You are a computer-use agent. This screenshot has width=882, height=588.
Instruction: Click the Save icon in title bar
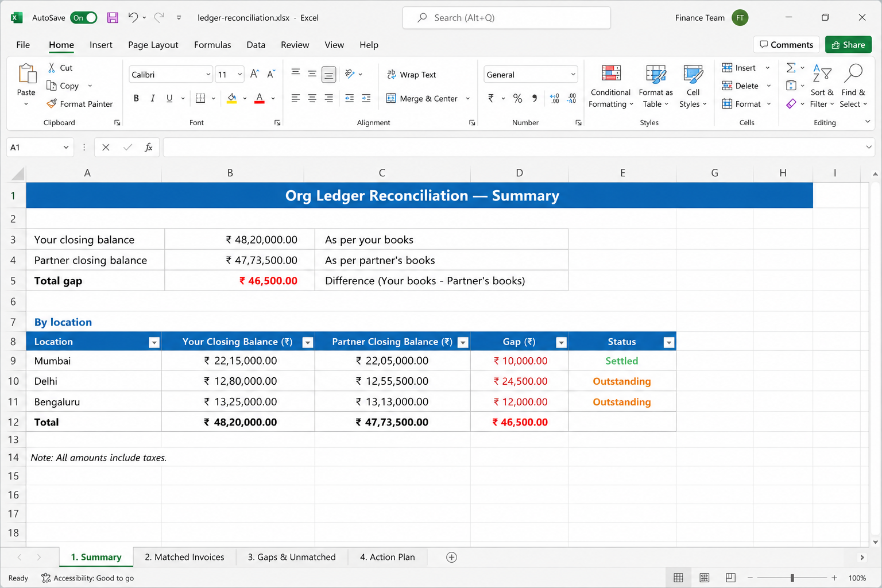(113, 18)
